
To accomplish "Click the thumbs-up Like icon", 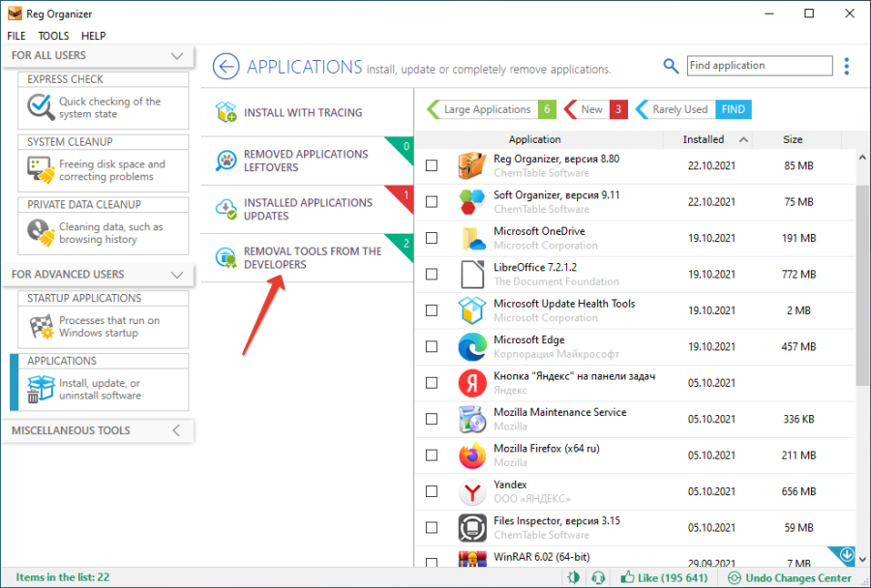I will 627,577.
